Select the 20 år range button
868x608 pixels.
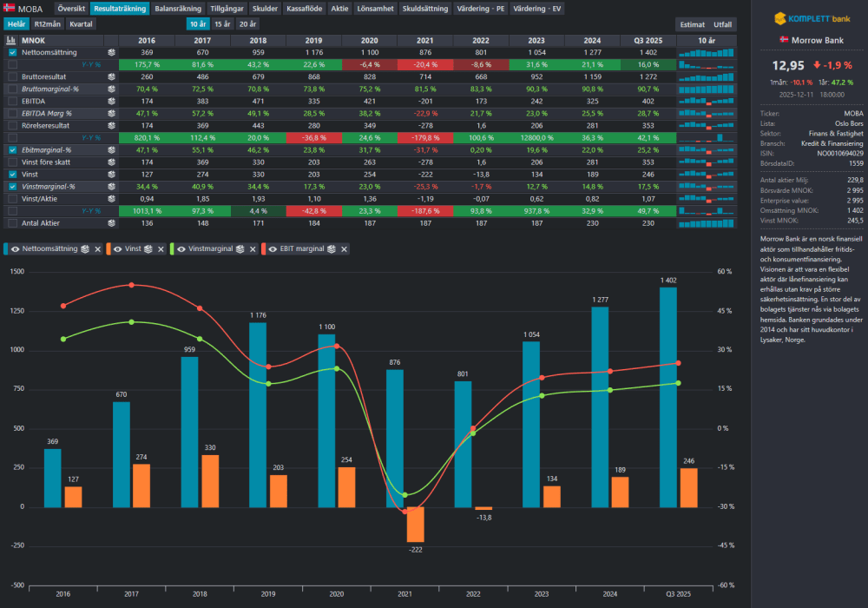[247, 23]
